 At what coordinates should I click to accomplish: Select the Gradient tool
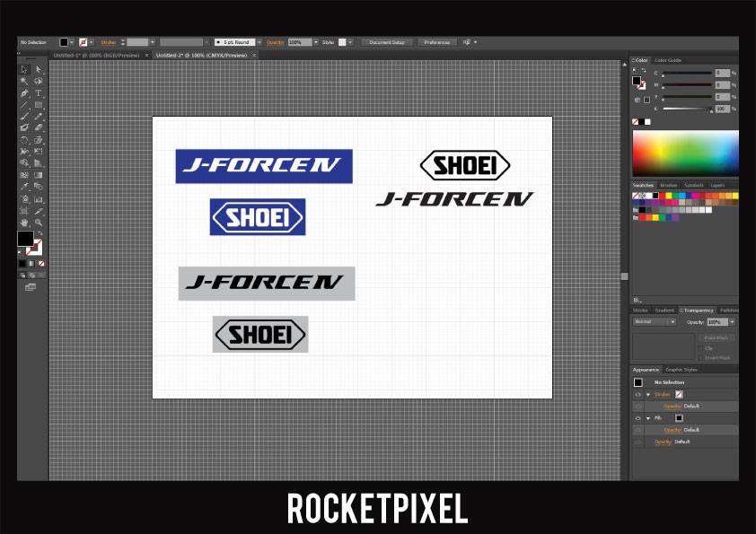point(39,175)
